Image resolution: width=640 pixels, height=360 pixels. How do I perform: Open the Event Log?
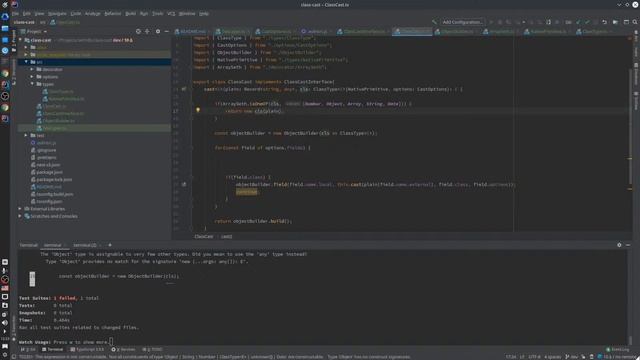pos(618,350)
